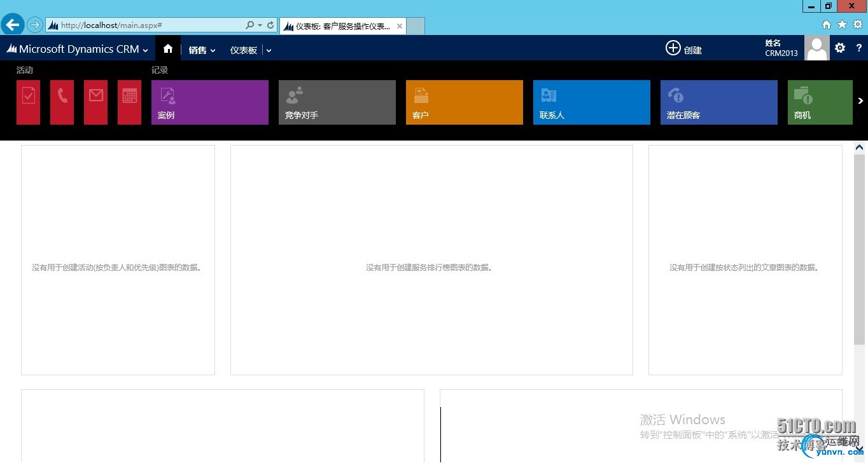The height and width of the screenshot is (463, 868).
Task: Click the 没有用于创建服务排行榜图表的数据 message
Action: coord(431,268)
